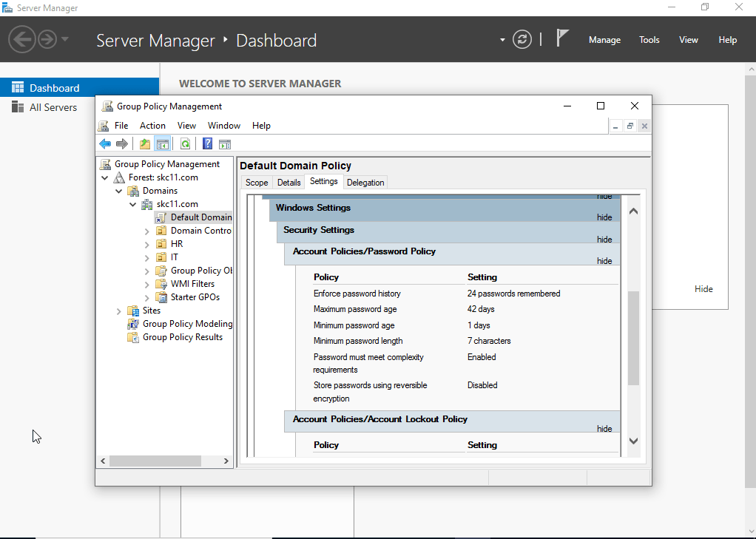756x539 pixels.
Task: Expand the WMI Filters node
Action: pyautogui.click(x=147, y=284)
